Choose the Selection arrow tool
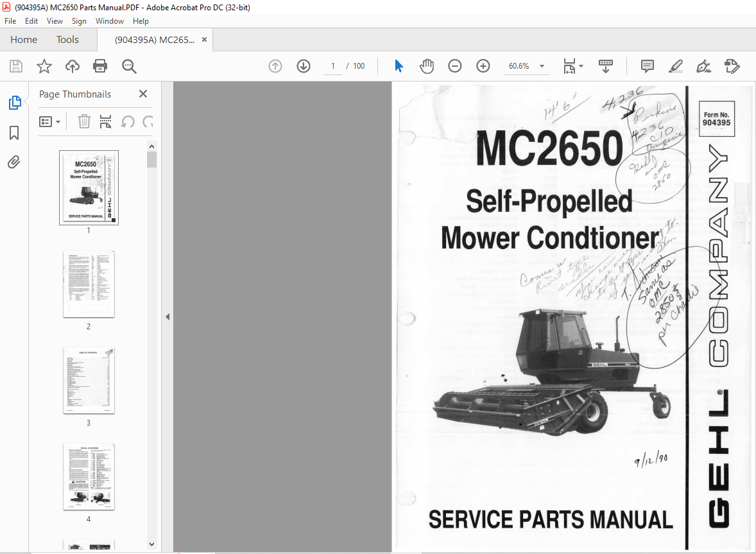The image size is (756, 554). coord(399,66)
